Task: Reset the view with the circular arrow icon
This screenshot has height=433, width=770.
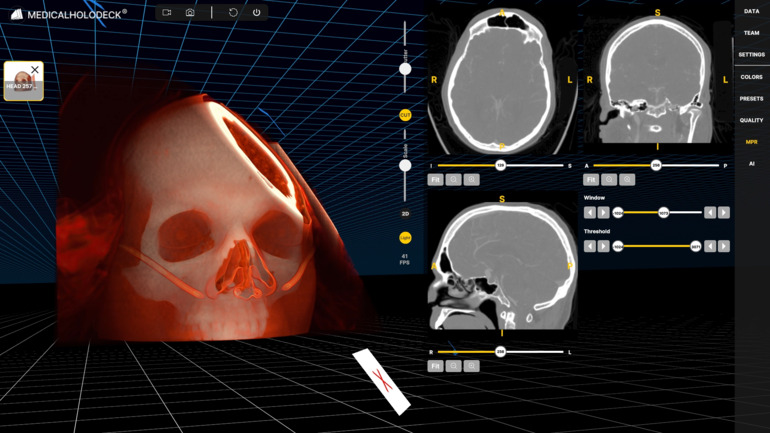Action: point(233,12)
